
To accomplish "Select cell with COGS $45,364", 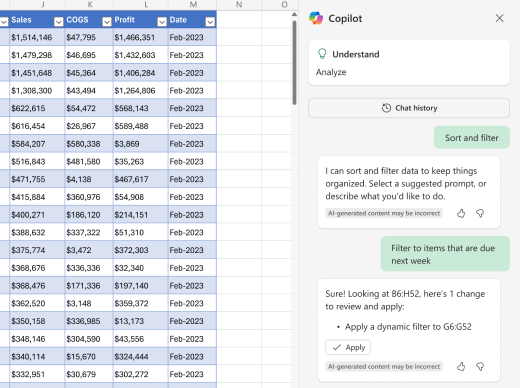I will pyautogui.click(x=89, y=73).
